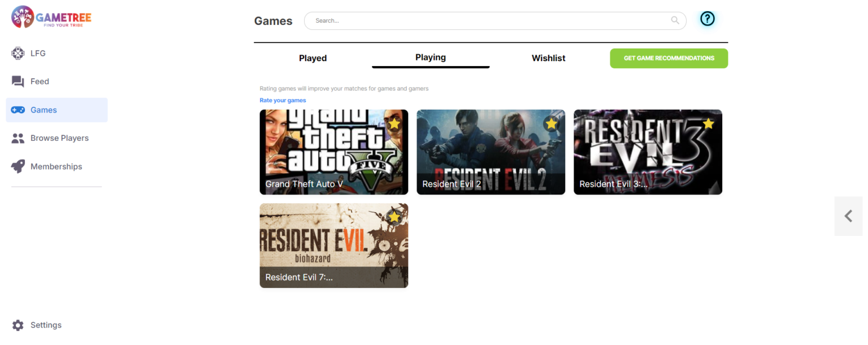This screenshot has height=345, width=868.
Task: Unstar Resident Evil 2
Action: (552, 123)
